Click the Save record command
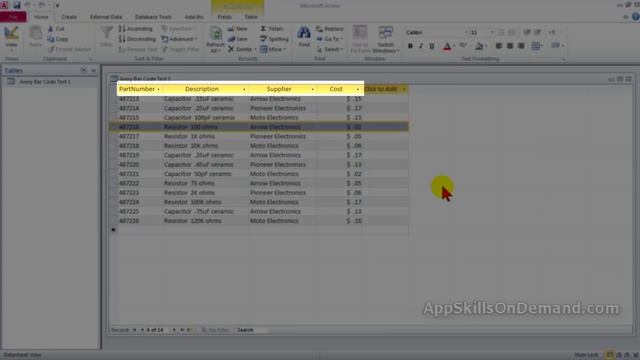640x360 pixels. pyautogui.click(x=238, y=39)
